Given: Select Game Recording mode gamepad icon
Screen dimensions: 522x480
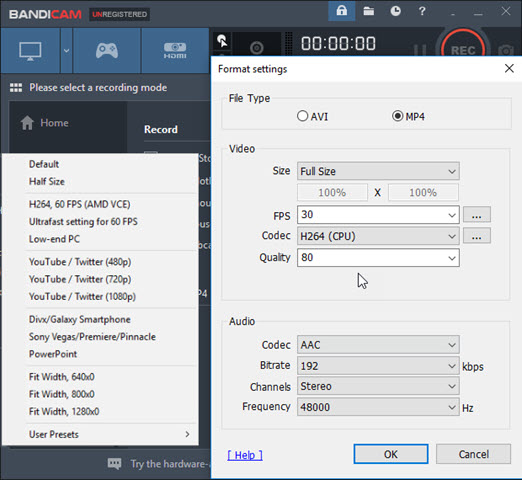Looking at the screenshot, I should [x=107, y=51].
